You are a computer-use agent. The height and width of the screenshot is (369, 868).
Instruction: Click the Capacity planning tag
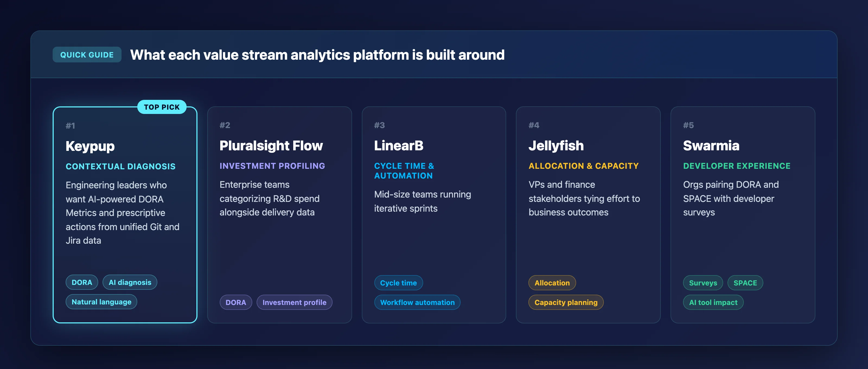pyautogui.click(x=566, y=302)
